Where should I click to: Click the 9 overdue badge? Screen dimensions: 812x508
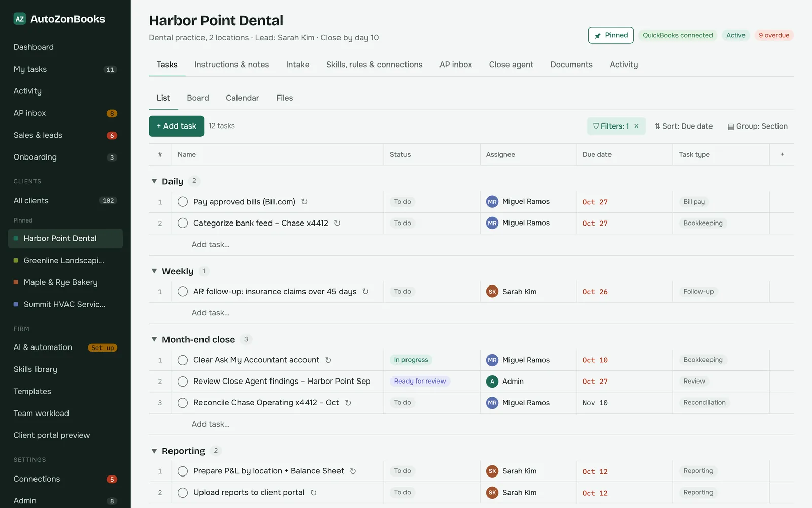pyautogui.click(x=774, y=35)
